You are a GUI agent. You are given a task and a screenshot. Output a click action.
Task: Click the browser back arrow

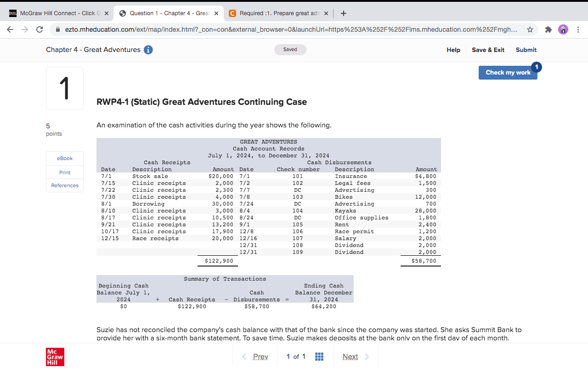click(x=10, y=29)
